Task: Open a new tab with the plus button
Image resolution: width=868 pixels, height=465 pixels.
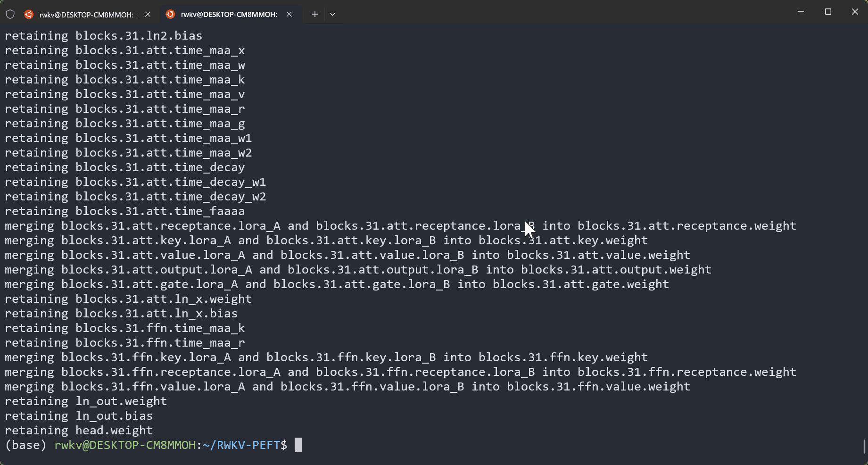Action: pyautogui.click(x=314, y=14)
